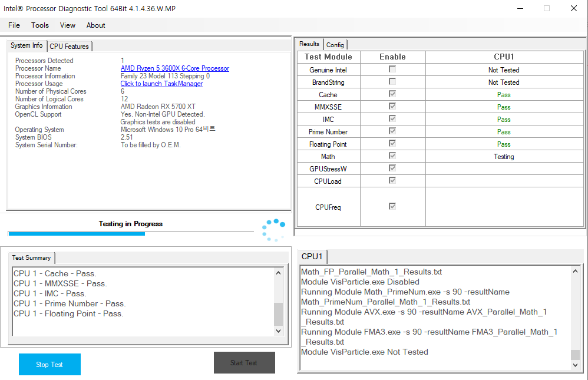This screenshot has height=380, width=588.
Task: Click the CPULoad module name
Action: [328, 181]
